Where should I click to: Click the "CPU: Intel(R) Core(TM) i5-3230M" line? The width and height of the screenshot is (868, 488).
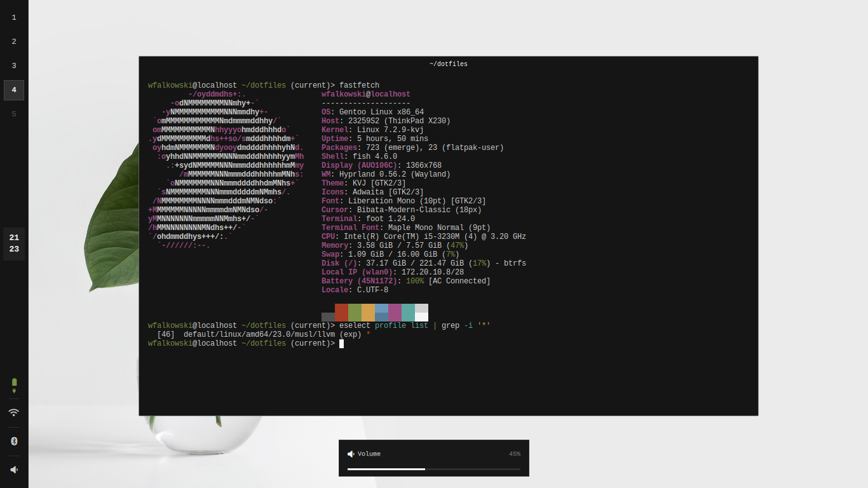coord(424,236)
